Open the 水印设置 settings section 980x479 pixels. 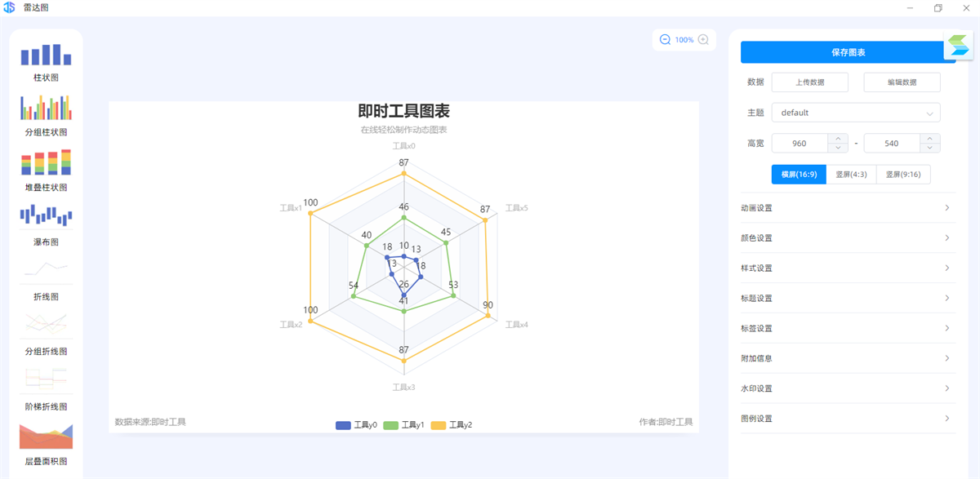point(848,388)
